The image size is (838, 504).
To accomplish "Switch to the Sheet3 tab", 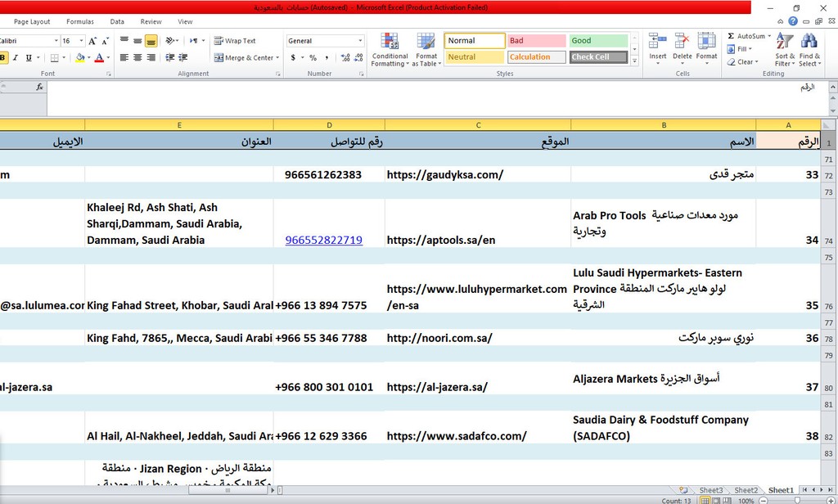I will [x=711, y=490].
